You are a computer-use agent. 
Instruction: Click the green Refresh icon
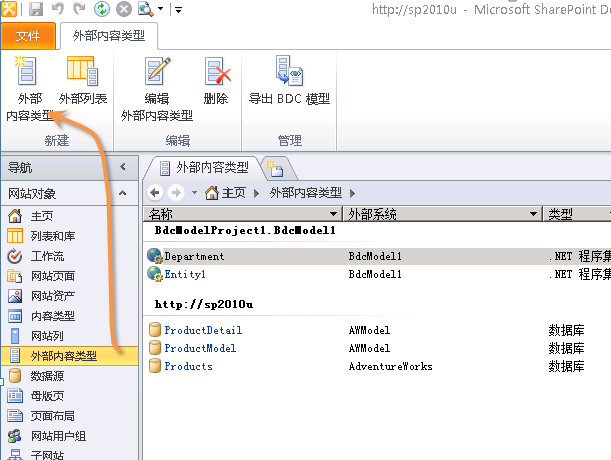102,9
